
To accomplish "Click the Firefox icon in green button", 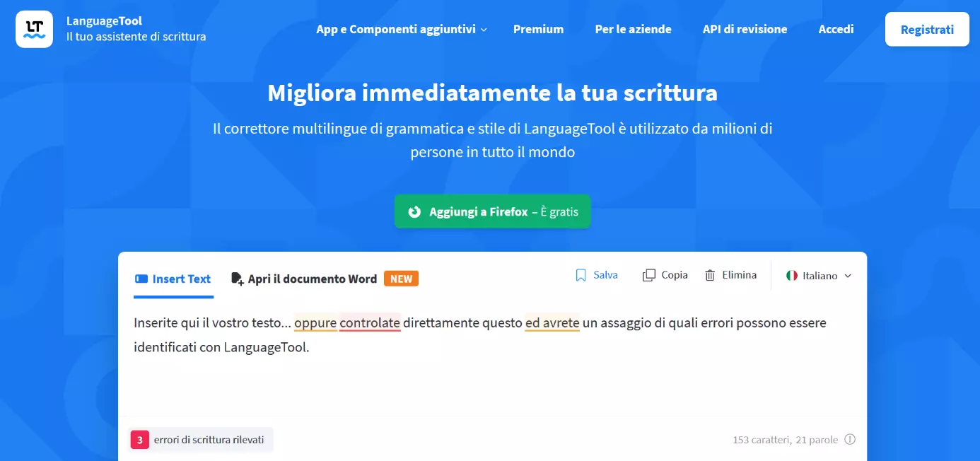I will click(415, 211).
